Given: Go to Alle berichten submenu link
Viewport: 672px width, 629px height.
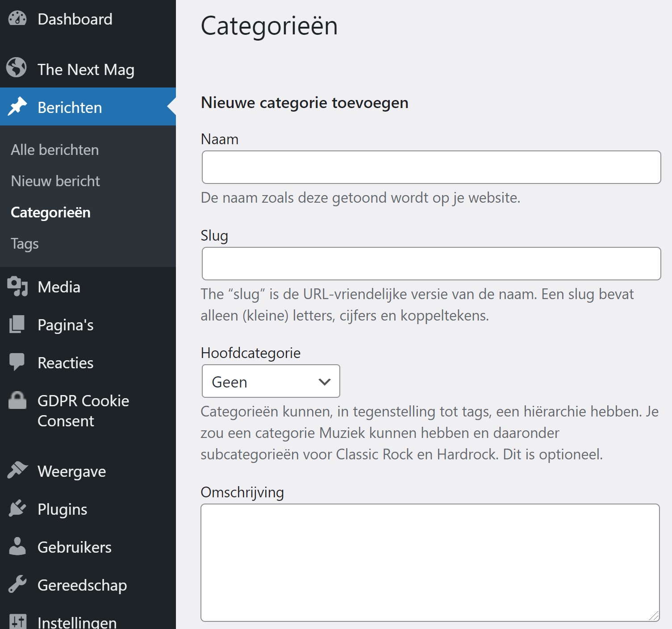Looking at the screenshot, I should [55, 150].
